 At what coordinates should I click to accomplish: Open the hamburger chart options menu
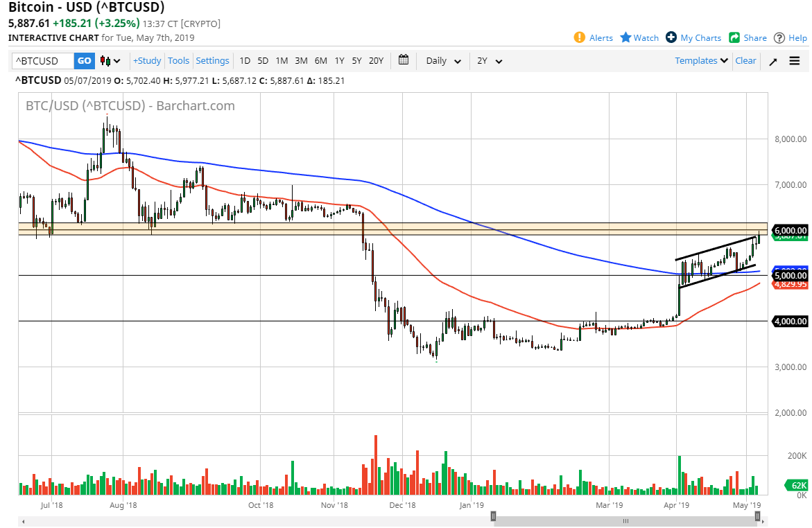pos(793,61)
